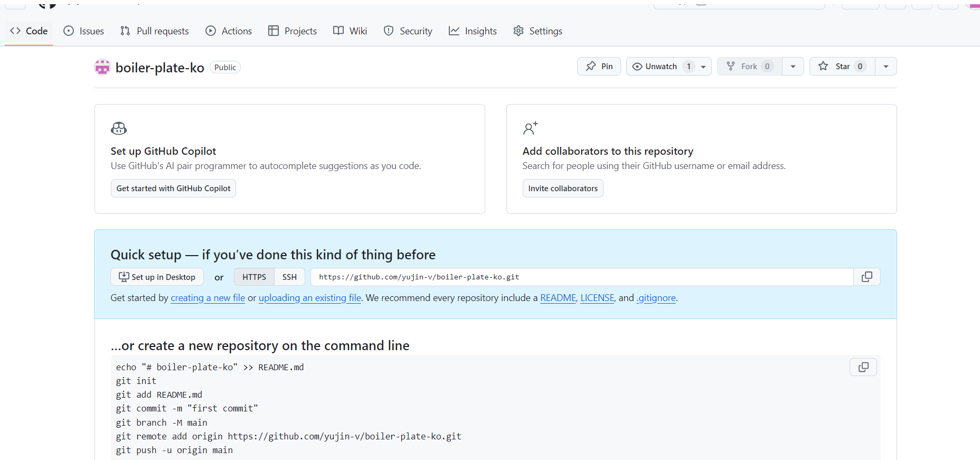Expand the Star lists dropdown arrow
Screen dimensions: 980x460
pos(886,67)
